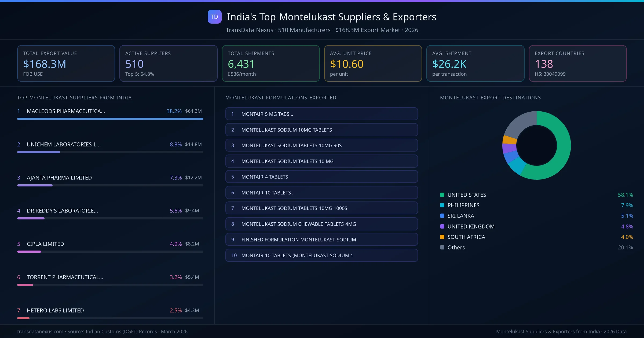The image size is (644, 338).
Task: Click the Indian Customs (DGFT) Records source link
Action: point(113,332)
